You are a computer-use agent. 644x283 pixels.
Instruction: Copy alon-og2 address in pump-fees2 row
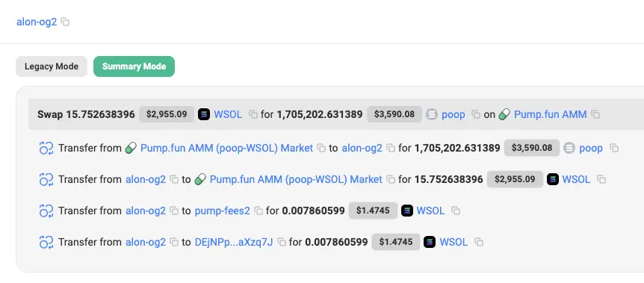tap(174, 211)
